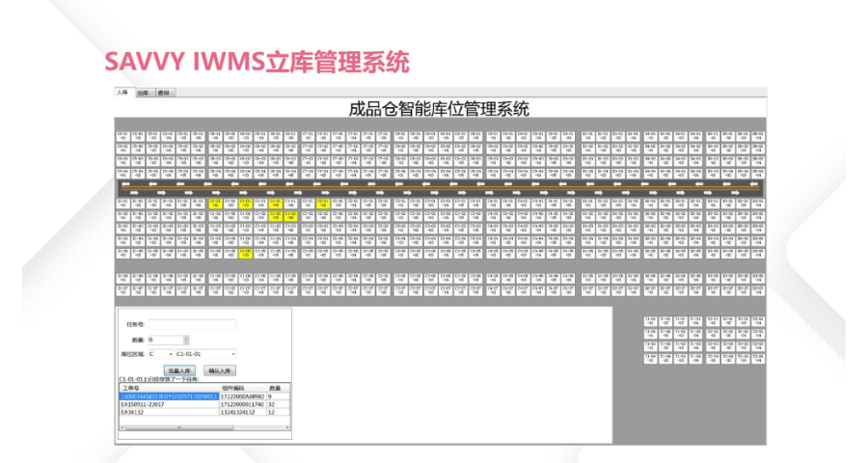Open the 库位区域 zone dropdown showing C
Image resolution: width=868 pixels, height=463 pixels.
[160, 354]
